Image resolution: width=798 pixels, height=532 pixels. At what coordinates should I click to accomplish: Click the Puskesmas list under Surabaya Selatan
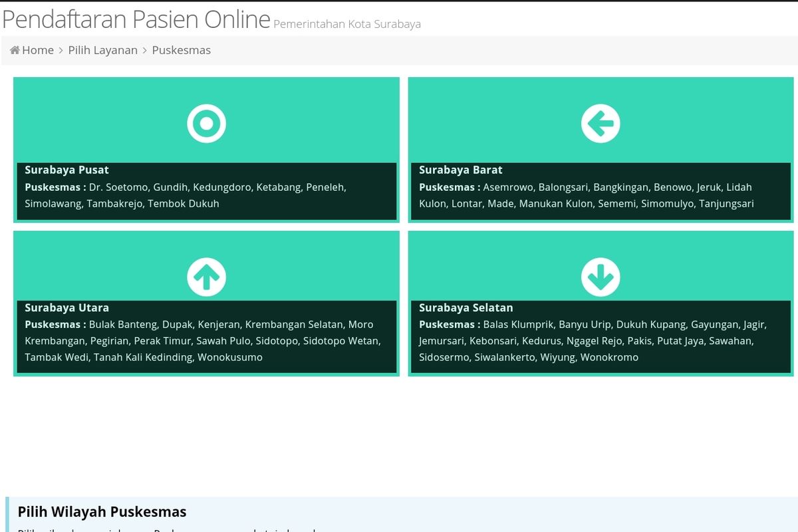[x=592, y=340]
